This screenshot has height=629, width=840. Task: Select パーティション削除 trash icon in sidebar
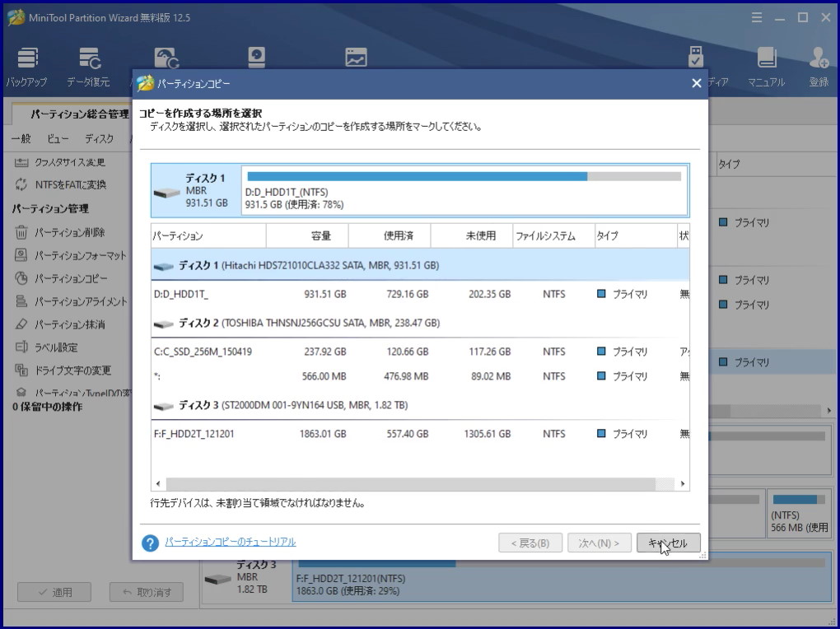tap(21, 232)
